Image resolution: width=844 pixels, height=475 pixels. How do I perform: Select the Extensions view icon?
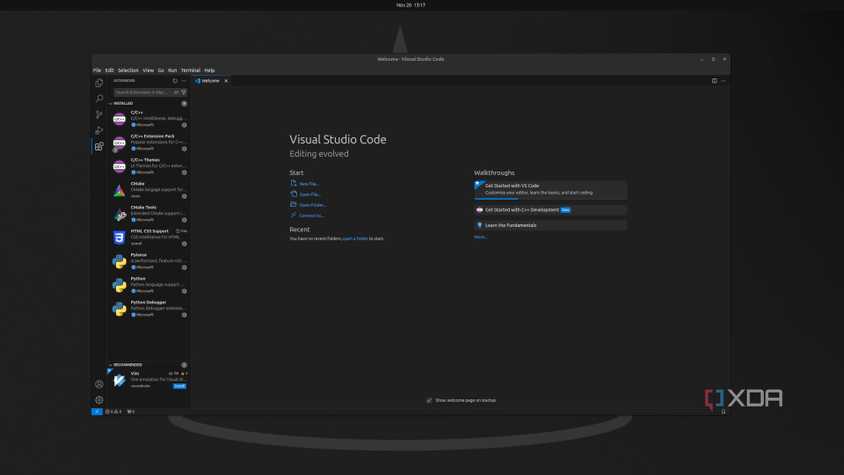click(99, 146)
